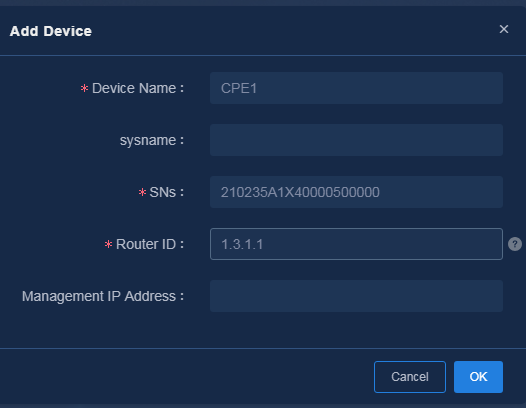Screen dimensions: 526x408
Task: Click the "sysname :" label text
Action: (x=152, y=140)
